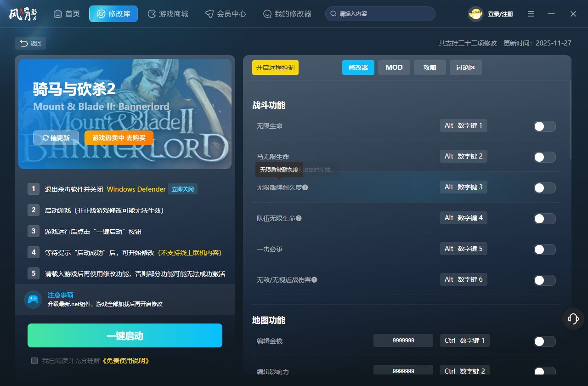This screenshot has width=588, height=386.
Task: Click the help icon beside 队伍无限生命
Action: (299, 218)
